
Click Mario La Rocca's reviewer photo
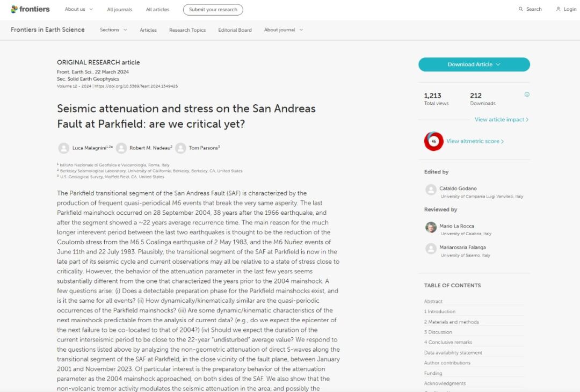(431, 227)
